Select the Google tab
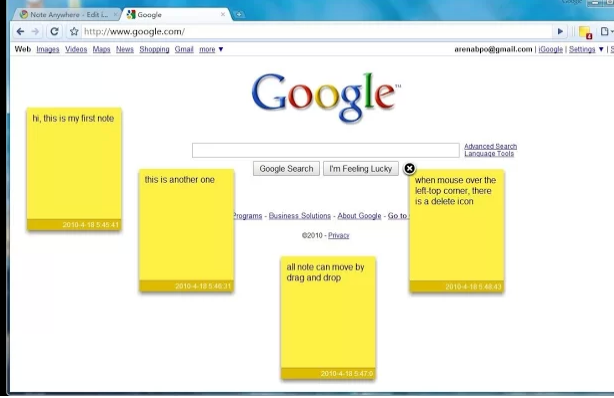This screenshot has width=614, height=398. click(176, 14)
